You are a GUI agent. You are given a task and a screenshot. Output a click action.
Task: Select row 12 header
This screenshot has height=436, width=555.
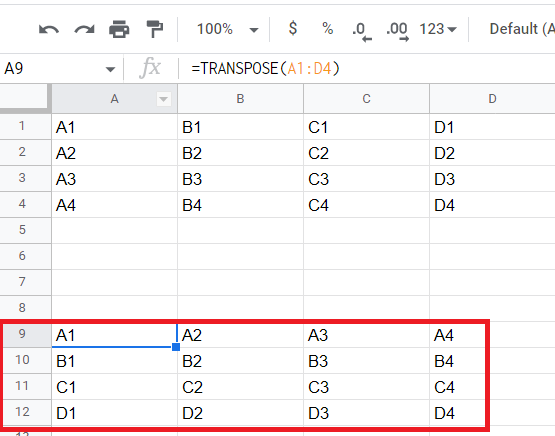click(x=25, y=412)
